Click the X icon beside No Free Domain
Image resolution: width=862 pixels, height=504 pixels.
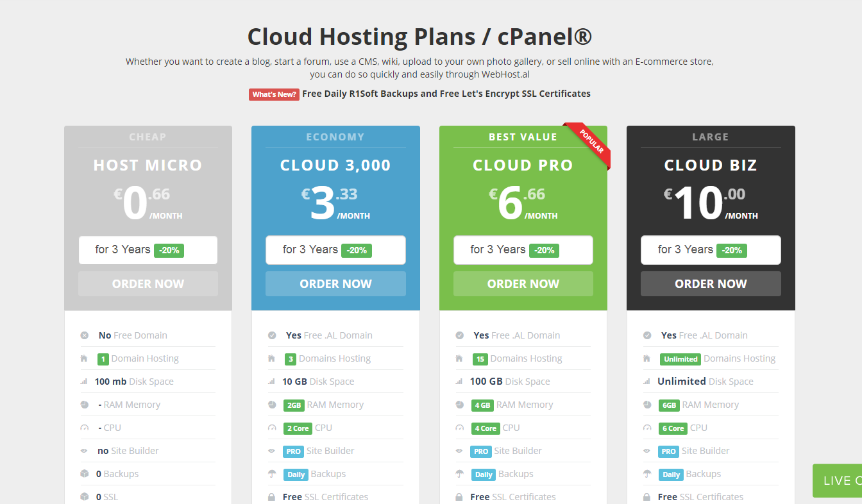85,335
